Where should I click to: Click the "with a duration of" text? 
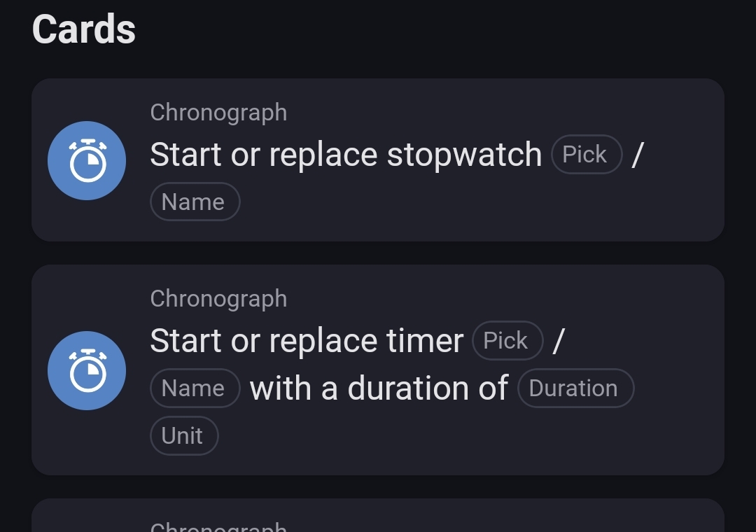pyautogui.click(x=379, y=388)
